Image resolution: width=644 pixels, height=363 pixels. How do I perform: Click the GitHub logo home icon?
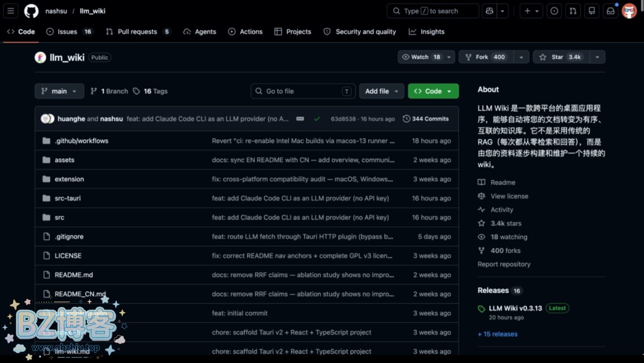pos(31,11)
